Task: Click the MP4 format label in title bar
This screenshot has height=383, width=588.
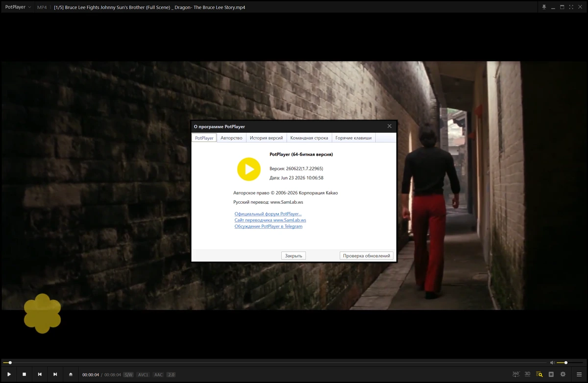Action: [x=42, y=7]
